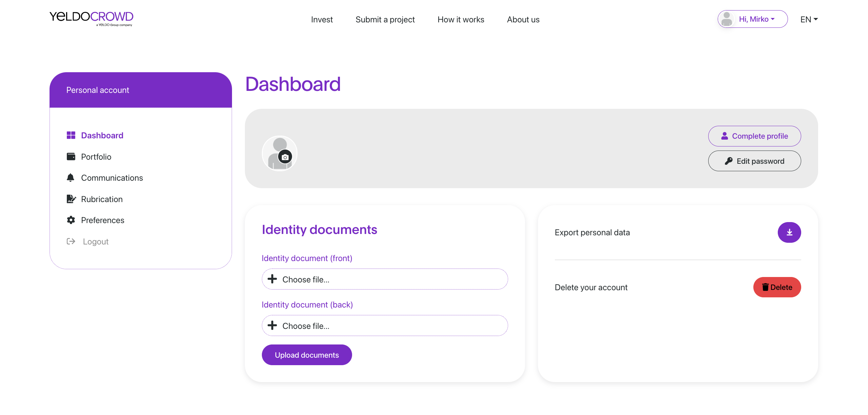Click the Personal account header
The width and height of the screenshot is (868, 415).
(x=140, y=90)
